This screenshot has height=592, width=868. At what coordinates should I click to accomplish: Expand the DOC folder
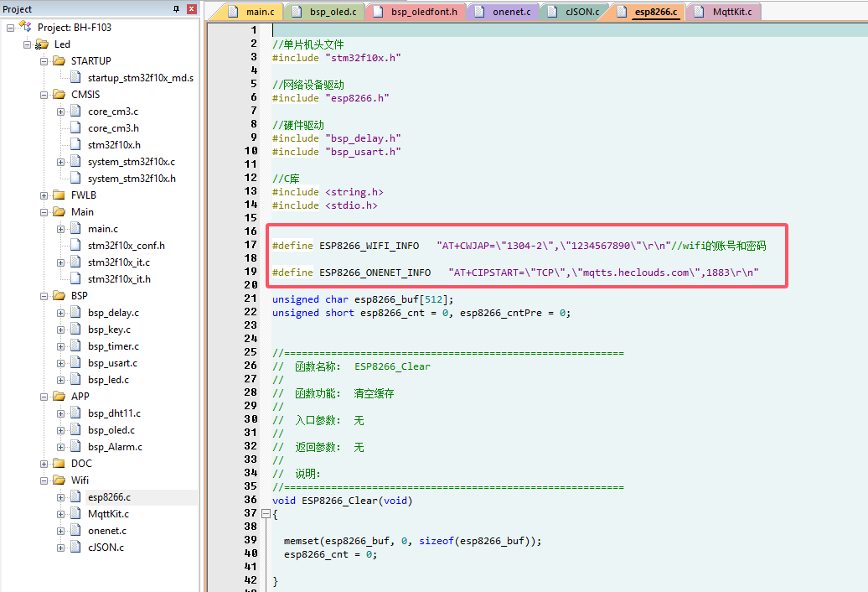click(44, 464)
